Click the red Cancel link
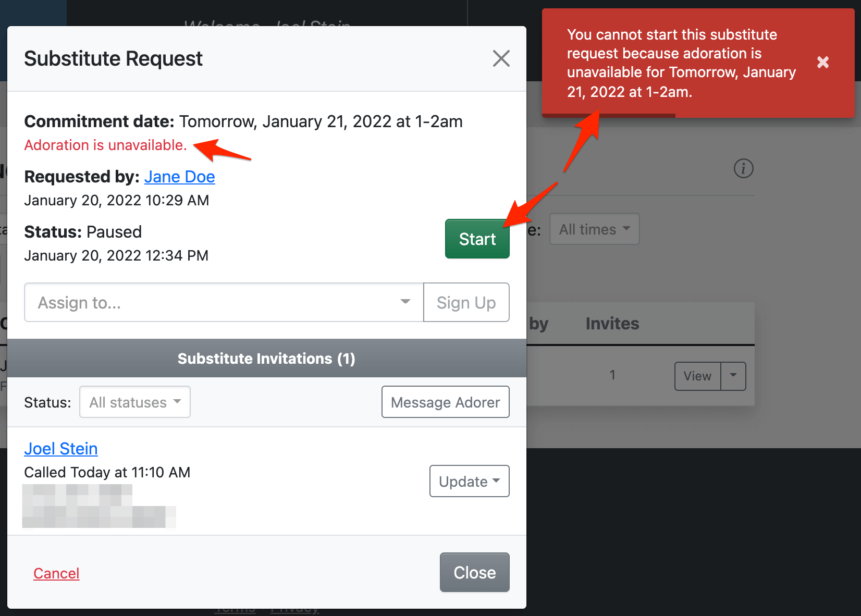Screen dimensions: 861x616 56,573
